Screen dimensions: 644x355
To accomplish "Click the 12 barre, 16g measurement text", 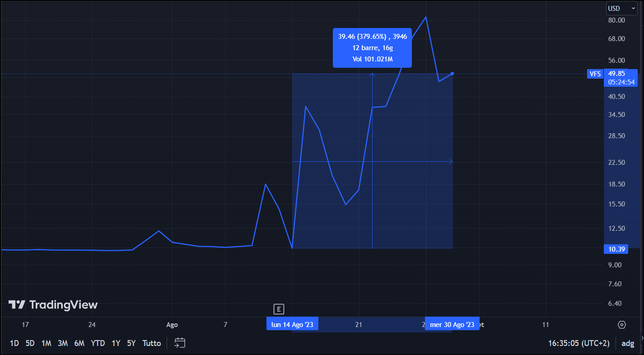I will tap(373, 48).
